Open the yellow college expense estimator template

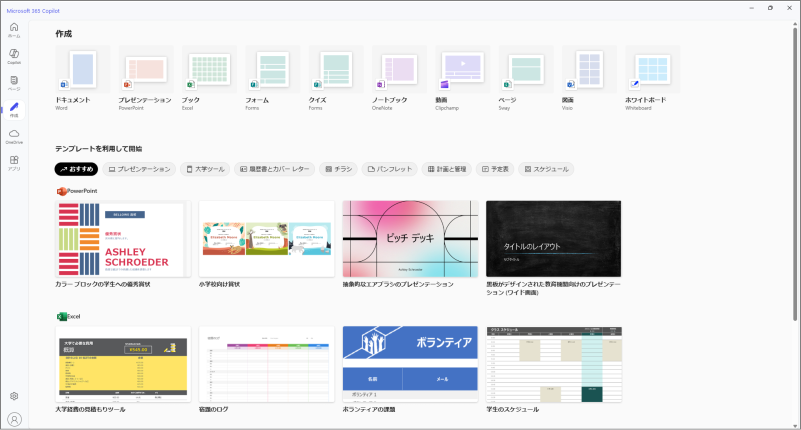click(123, 364)
